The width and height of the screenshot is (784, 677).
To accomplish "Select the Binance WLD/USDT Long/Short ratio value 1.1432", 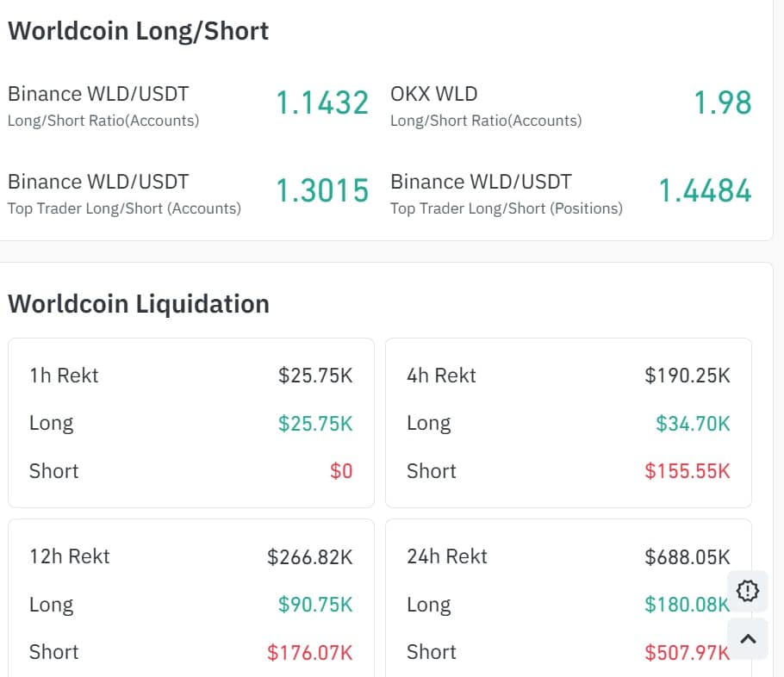I will [322, 102].
